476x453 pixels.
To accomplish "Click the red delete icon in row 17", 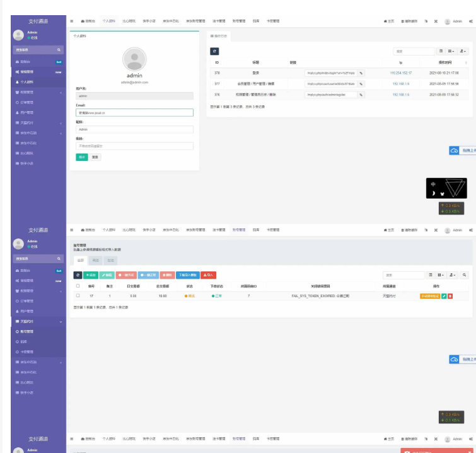I will [x=450, y=295].
